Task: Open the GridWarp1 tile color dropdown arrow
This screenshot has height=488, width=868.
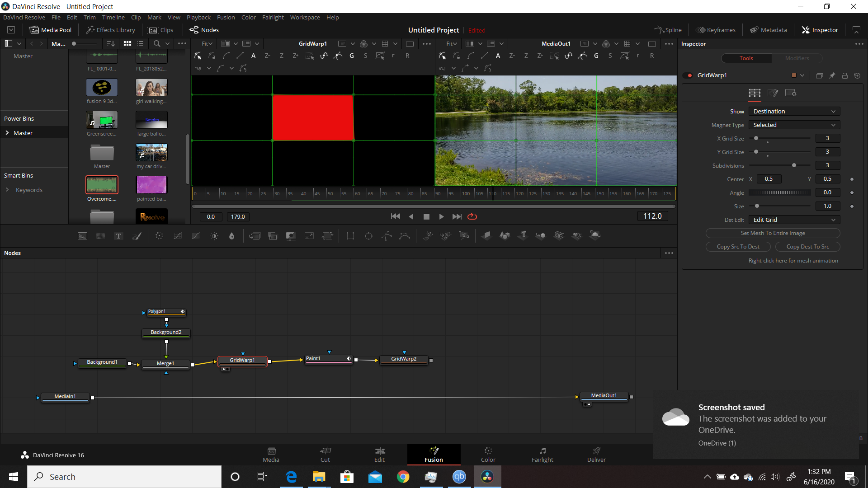Action: tap(802, 75)
